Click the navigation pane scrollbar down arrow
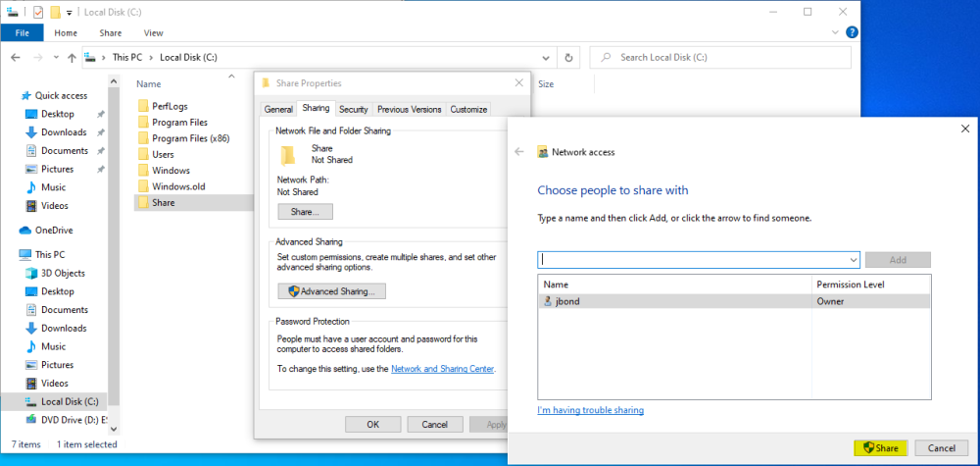The image size is (980, 466). point(113,429)
